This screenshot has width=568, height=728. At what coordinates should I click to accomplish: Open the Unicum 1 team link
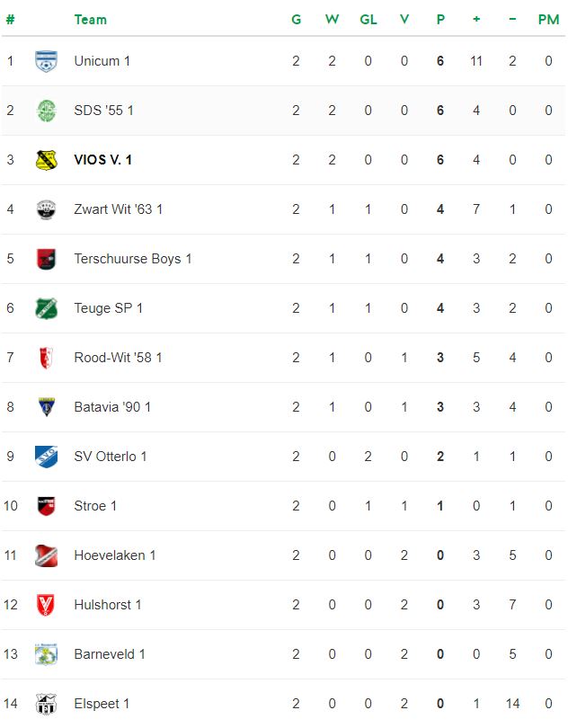tap(102, 61)
